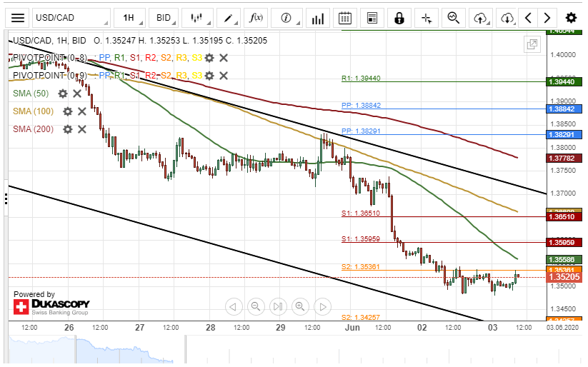Click the SMA (100) legend label
This screenshot has height=367, width=588.
click(x=33, y=111)
